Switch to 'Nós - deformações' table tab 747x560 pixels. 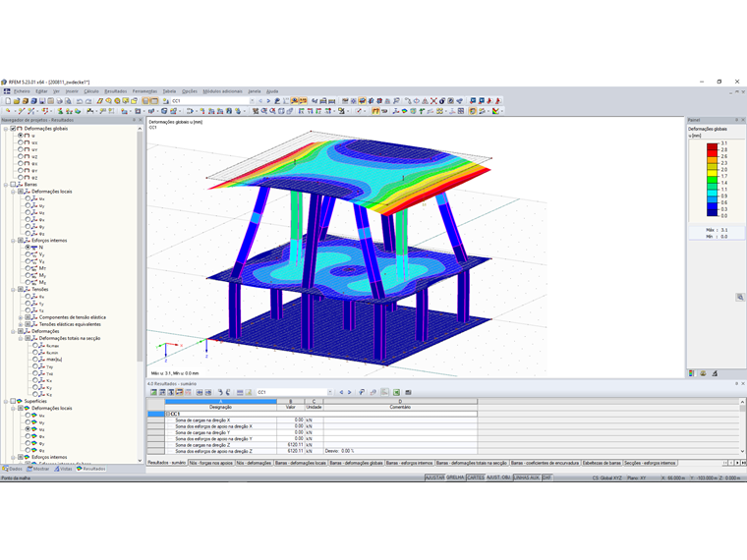click(x=255, y=463)
